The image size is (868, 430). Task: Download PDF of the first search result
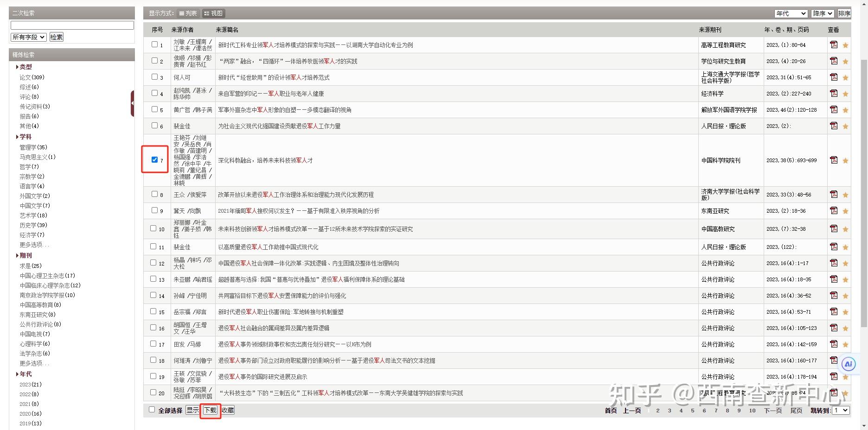[x=833, y=45]
